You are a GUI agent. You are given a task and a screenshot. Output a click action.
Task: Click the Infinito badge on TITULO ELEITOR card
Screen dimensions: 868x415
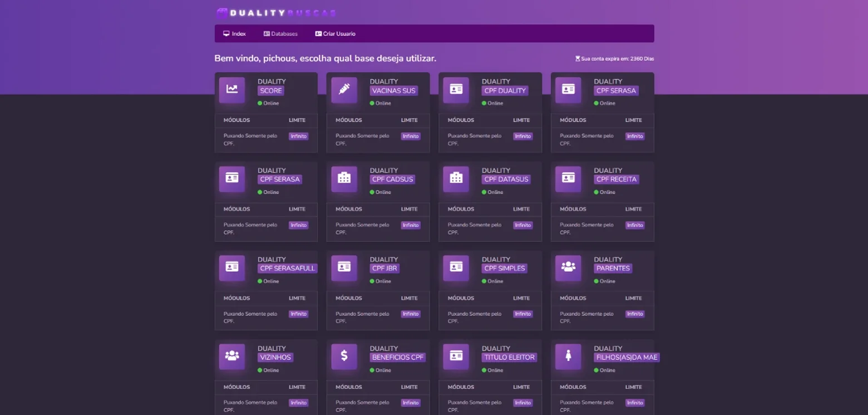523,403
